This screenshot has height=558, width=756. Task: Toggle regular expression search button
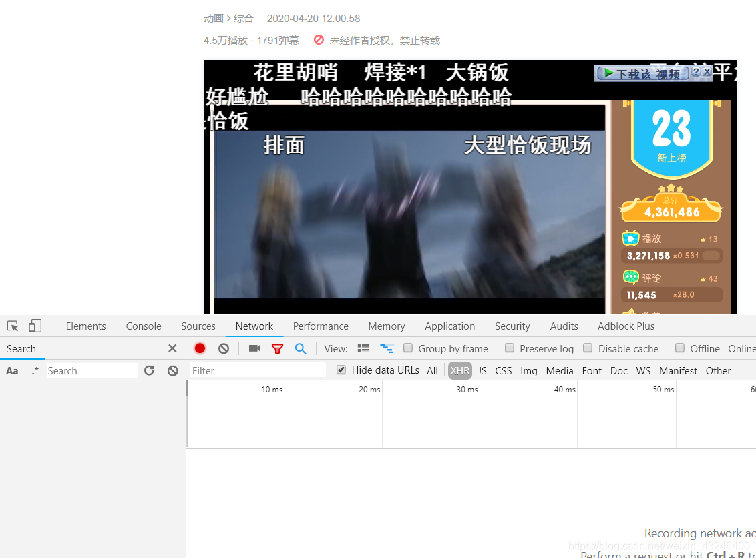click(35, 370)
